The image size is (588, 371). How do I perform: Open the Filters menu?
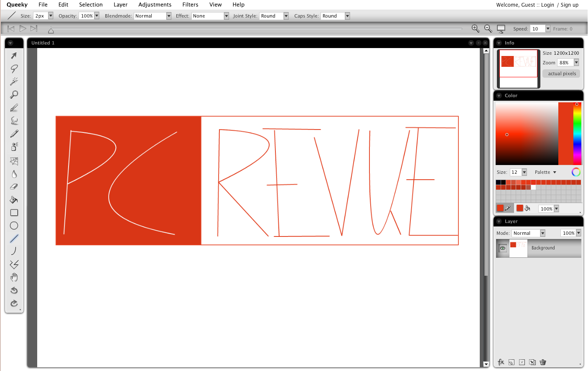[x=190, y=5]
